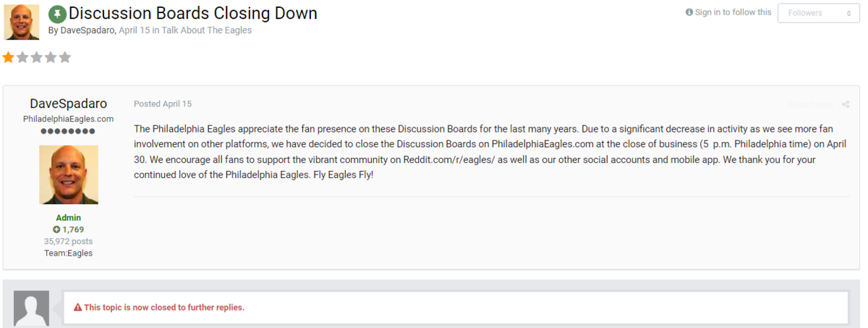The image size is (868, 328).
Task: Click the green reputation plus icon
Action: pyautogui.click(x=56, y=230)
